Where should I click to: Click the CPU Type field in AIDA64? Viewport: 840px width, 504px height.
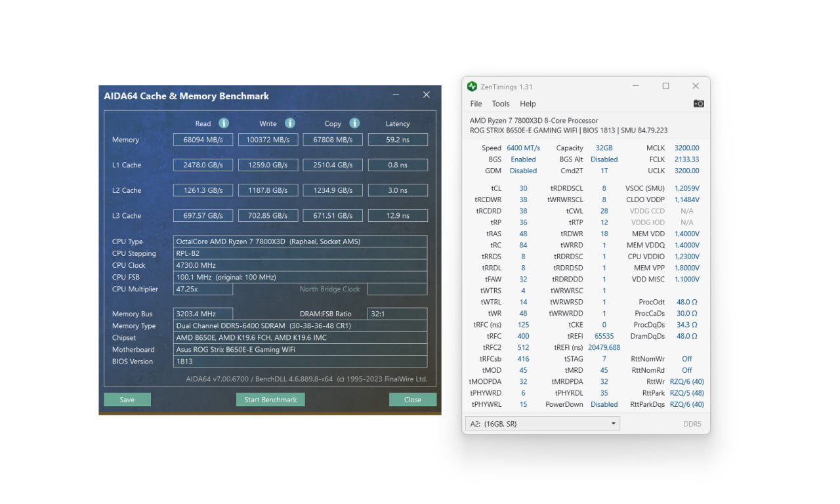tap(300, 241)
